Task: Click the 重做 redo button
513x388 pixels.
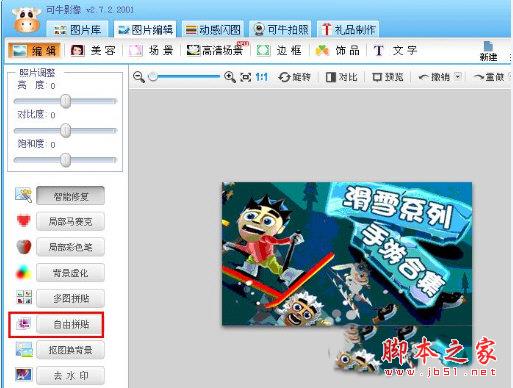Action: click(489, 77)
